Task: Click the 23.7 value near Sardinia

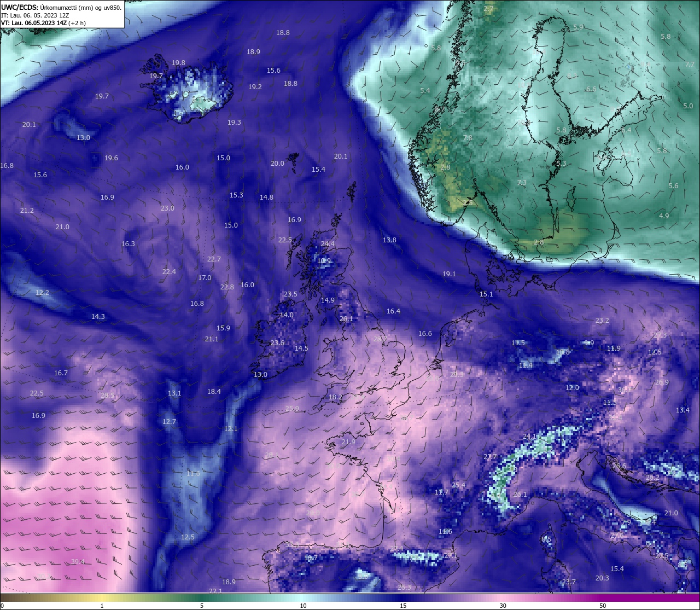Action: click(569, 582)
